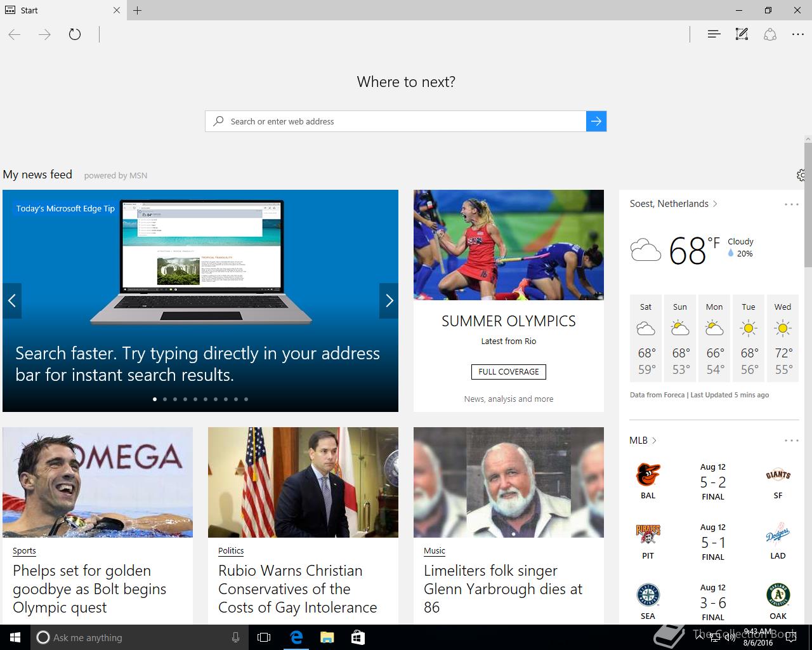Click the cloudy current weather icon

pyautogui.click(x=646, y=250)
